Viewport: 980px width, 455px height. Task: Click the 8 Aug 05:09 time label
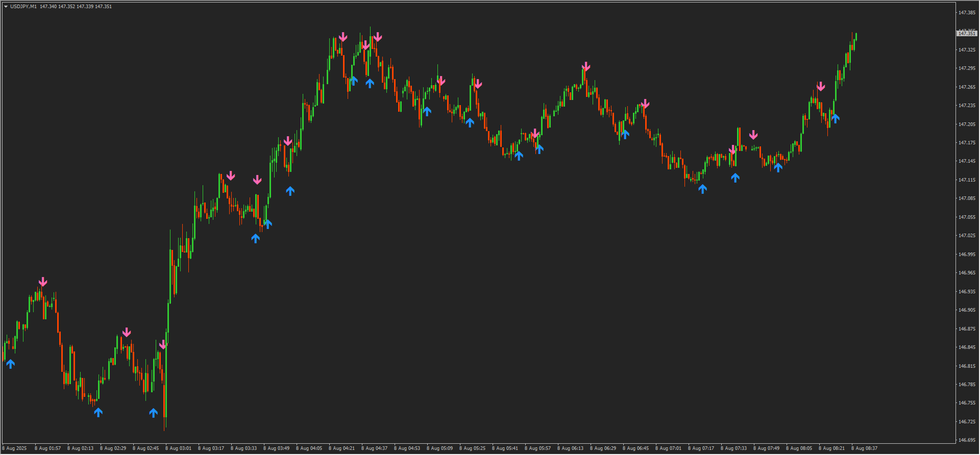(439, 449)
